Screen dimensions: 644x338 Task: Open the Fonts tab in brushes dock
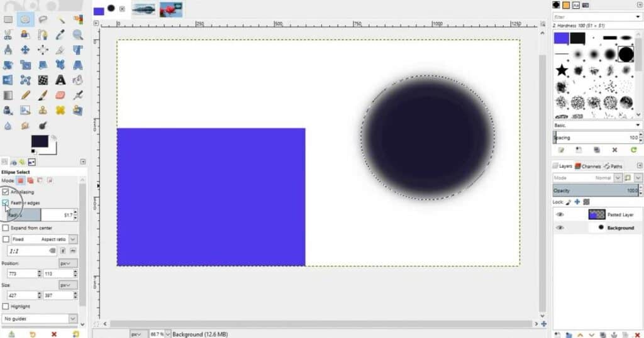pos(576,5)
